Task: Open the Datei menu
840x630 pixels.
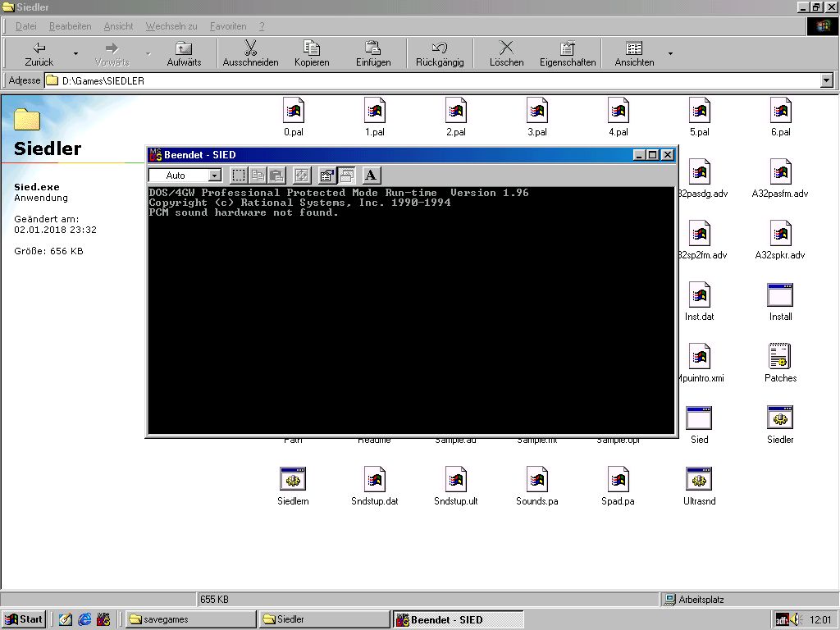Action: tap(25, 26)
